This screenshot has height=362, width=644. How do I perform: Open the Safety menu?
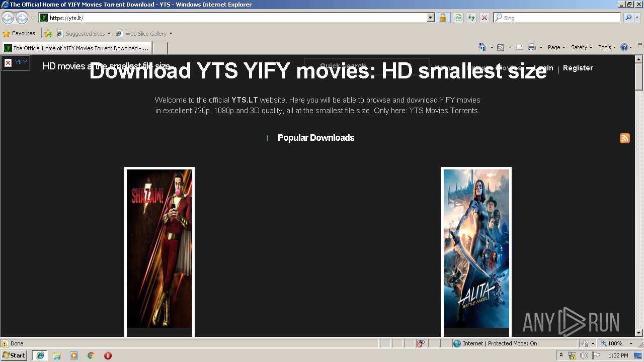tap(582, 47)
